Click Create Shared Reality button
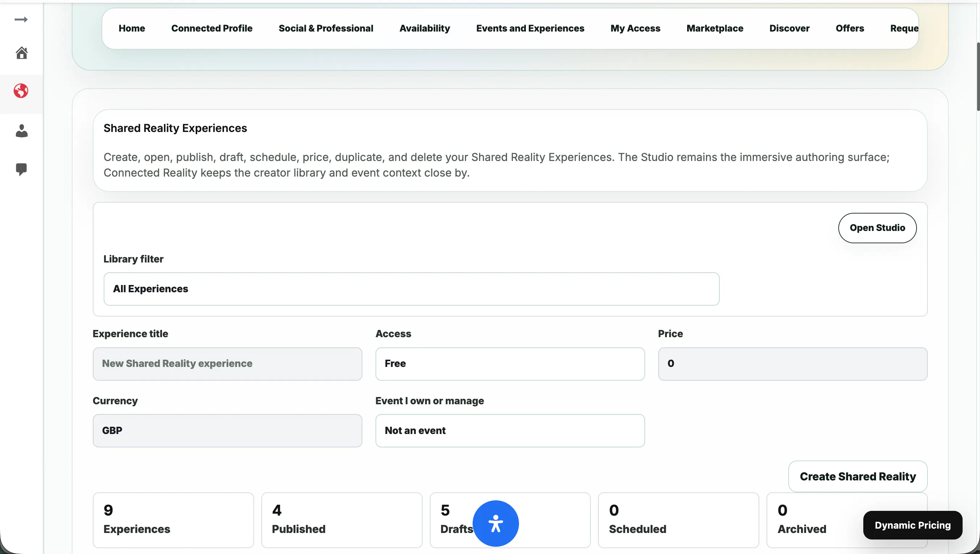Image resolution: width=980 pixels, height=554 pixels. coord(857,476)
